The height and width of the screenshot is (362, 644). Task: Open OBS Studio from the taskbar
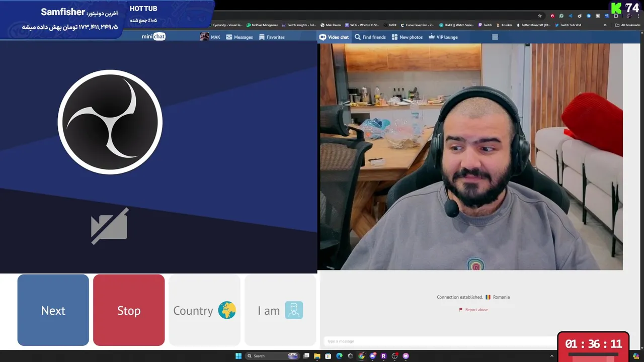click(394, 356)
